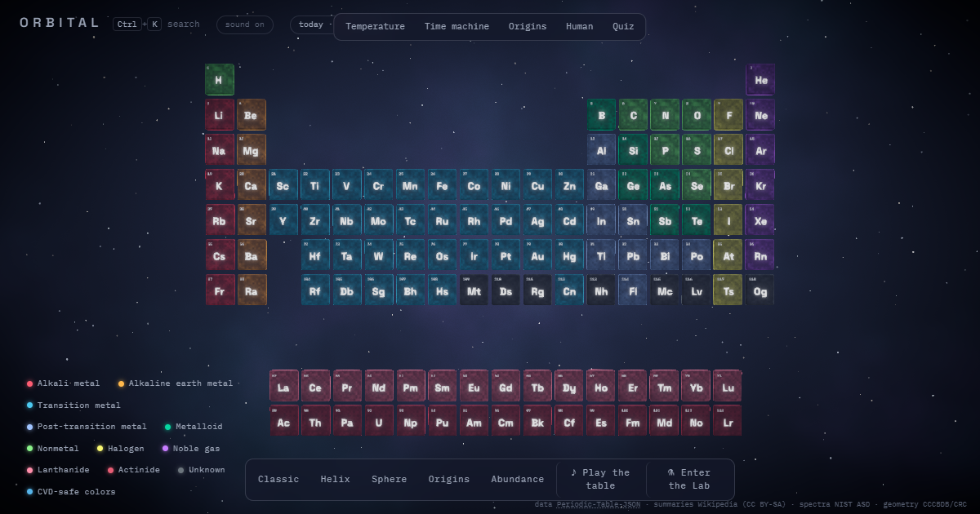This screenshot has height=514, width=980.
Task: Select the Fluorine (F) tile
Action: (x=728, y=114)
